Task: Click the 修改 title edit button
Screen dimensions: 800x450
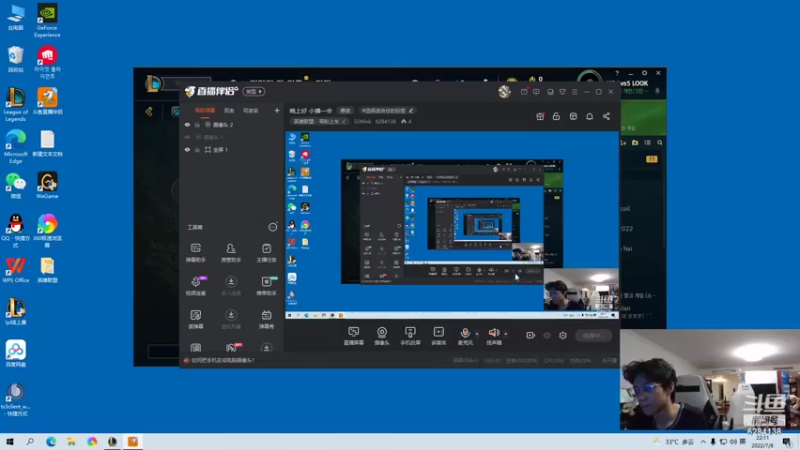Action: pos(345,110)
